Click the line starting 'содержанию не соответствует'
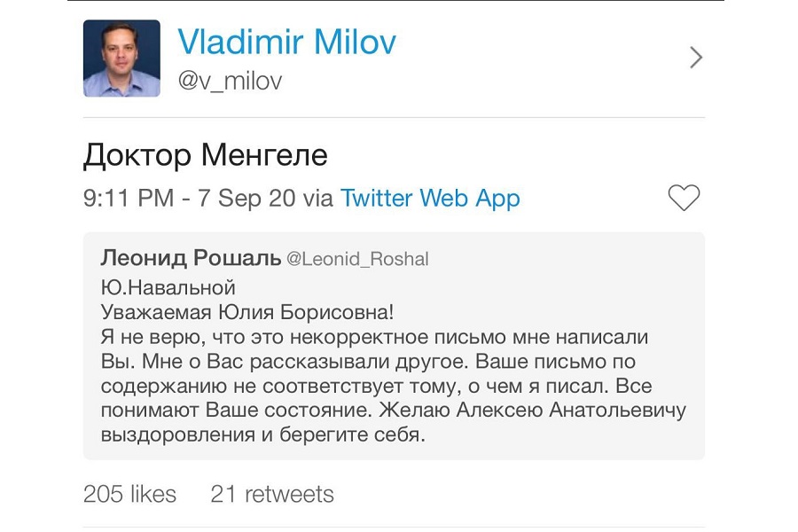The height and width of the screenshot is (532, 798). 376,386
